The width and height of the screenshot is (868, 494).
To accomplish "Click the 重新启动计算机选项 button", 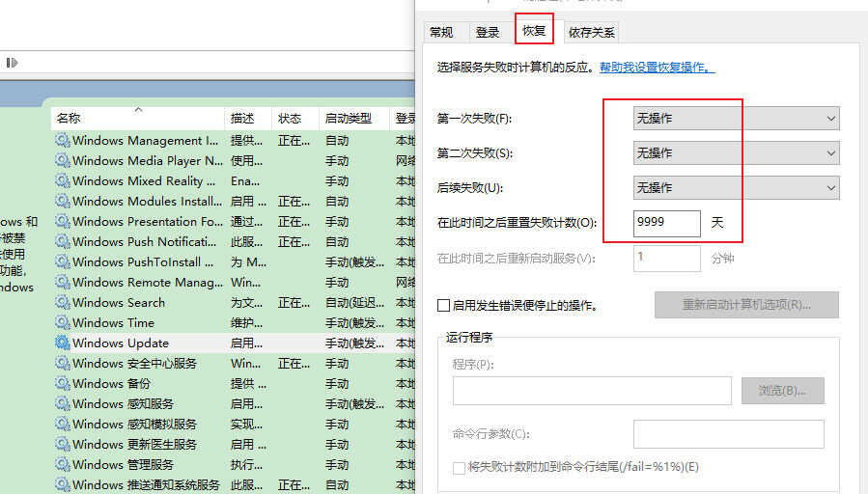I will 746,305.
